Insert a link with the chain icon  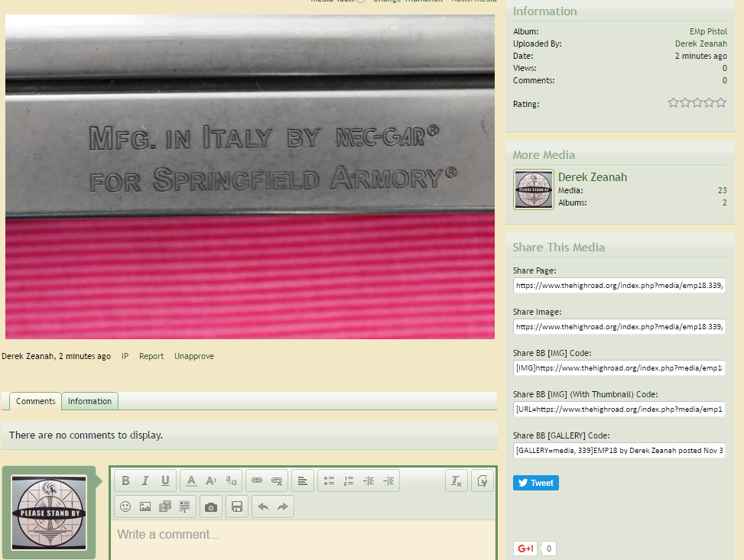(x=257, y=481)
